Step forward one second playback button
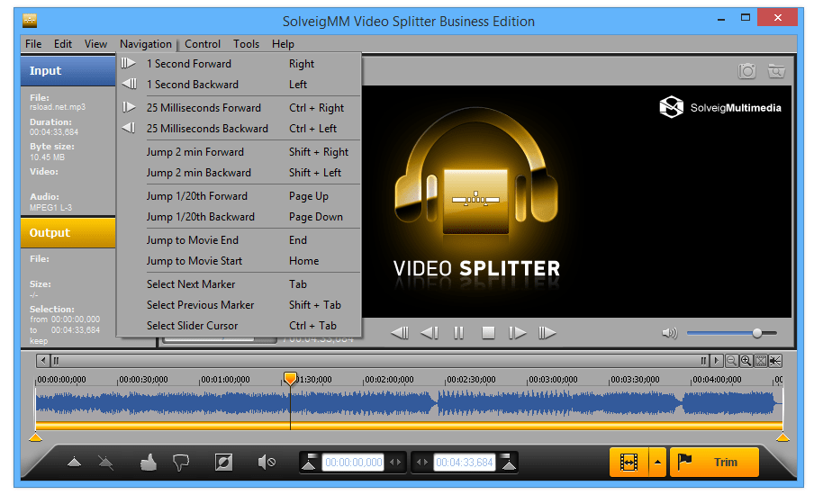This screenshot has height=504, width=814. point(547,333)
